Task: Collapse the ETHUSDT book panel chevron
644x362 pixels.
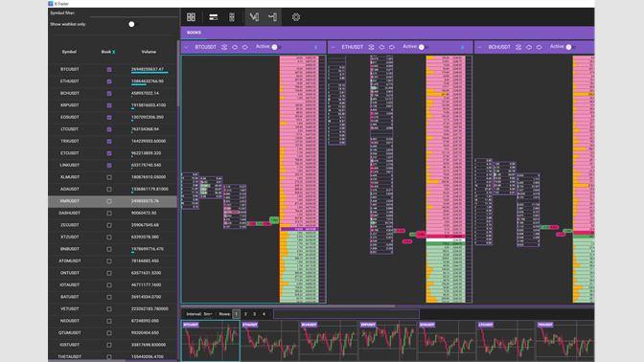Action: click(333, 47)
